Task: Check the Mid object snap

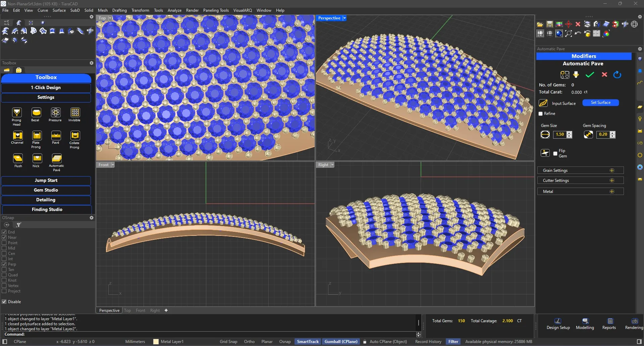Action: (x=4, y=248)
